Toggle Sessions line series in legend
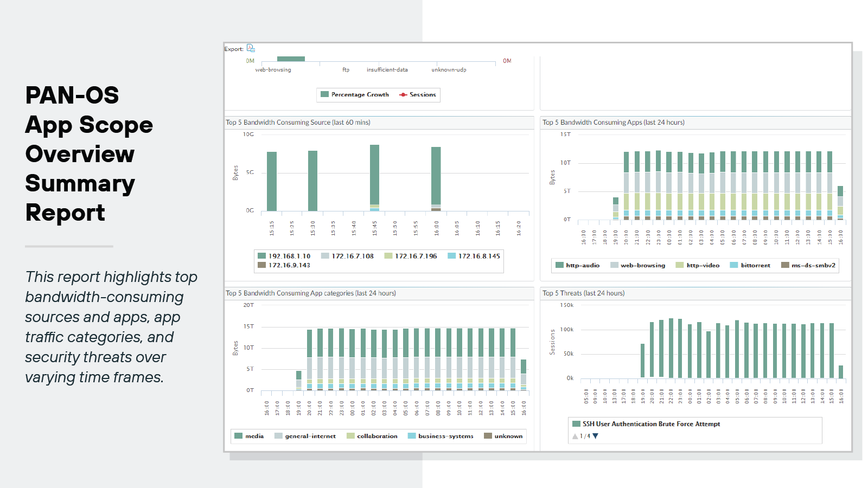 click(422, 94)
